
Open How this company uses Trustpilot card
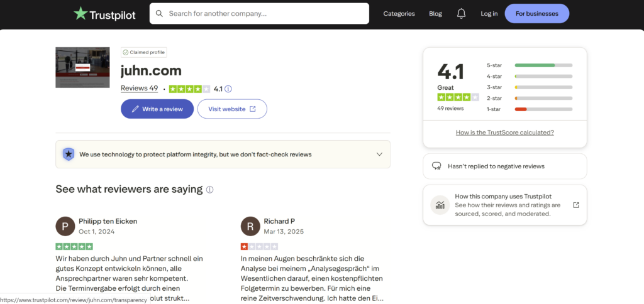coord(505,205)
